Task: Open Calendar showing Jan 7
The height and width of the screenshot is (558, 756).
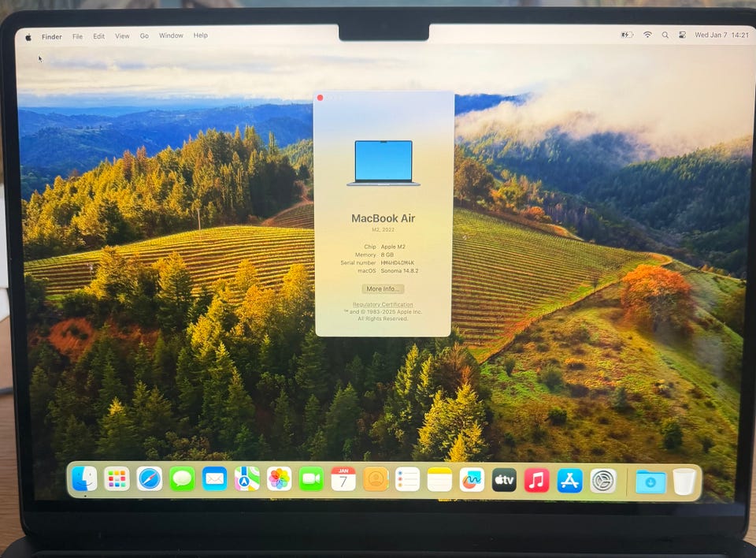Action: (343, 479)
